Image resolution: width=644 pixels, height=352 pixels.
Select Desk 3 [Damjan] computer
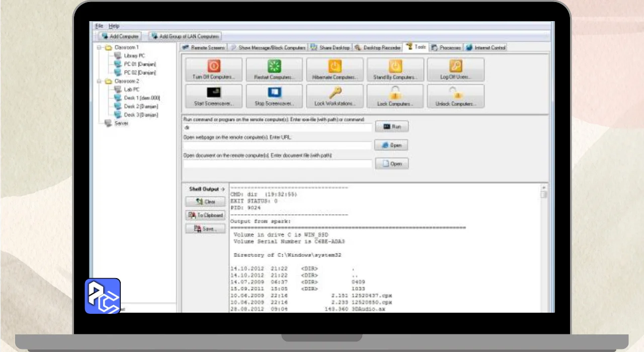coord(136,115)
